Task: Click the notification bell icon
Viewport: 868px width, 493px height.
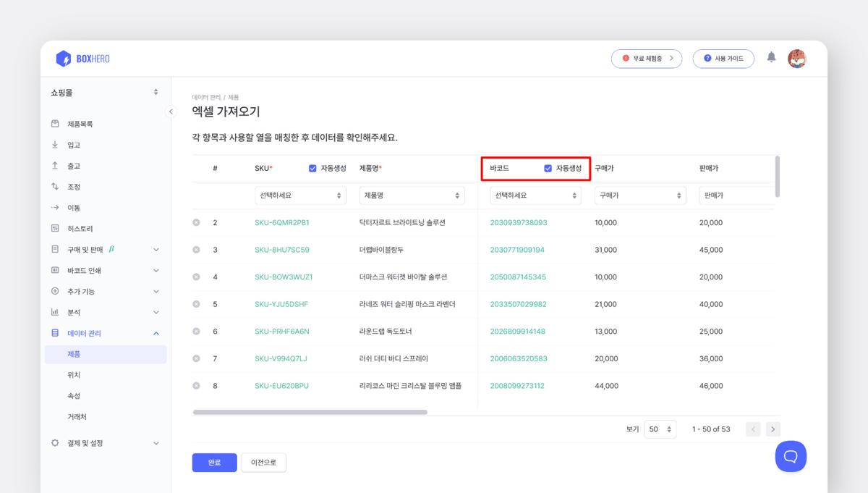Action: [770, 59]
